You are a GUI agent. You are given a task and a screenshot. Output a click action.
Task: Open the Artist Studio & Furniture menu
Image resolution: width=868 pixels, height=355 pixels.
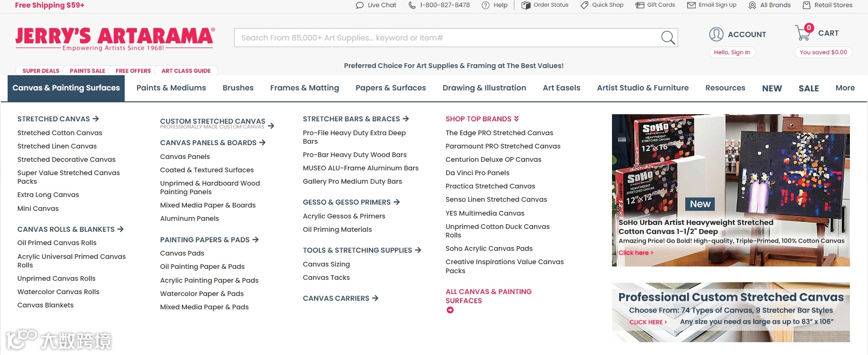[x=643, y=88]
